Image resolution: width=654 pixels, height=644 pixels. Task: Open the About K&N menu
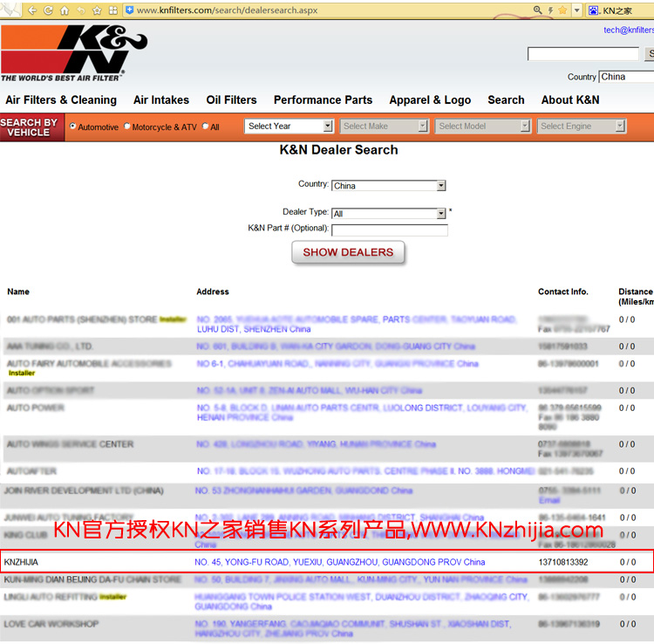click(570, 100)
